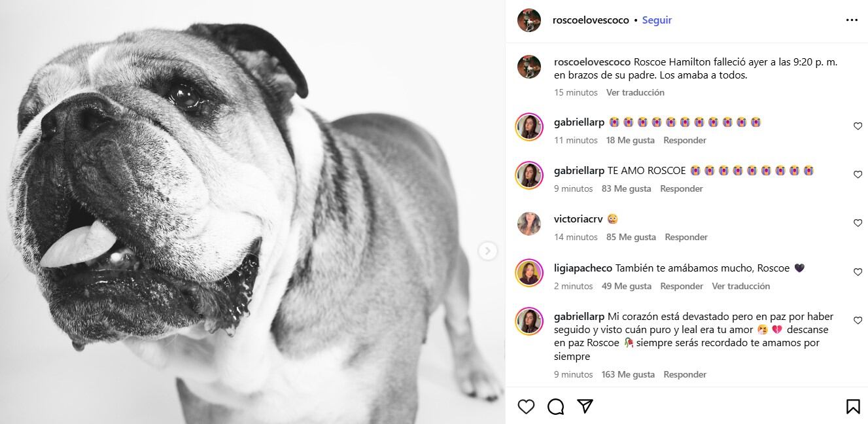
Task: Open the roscoelovescoco username in the header
Action: coord(591,20)
